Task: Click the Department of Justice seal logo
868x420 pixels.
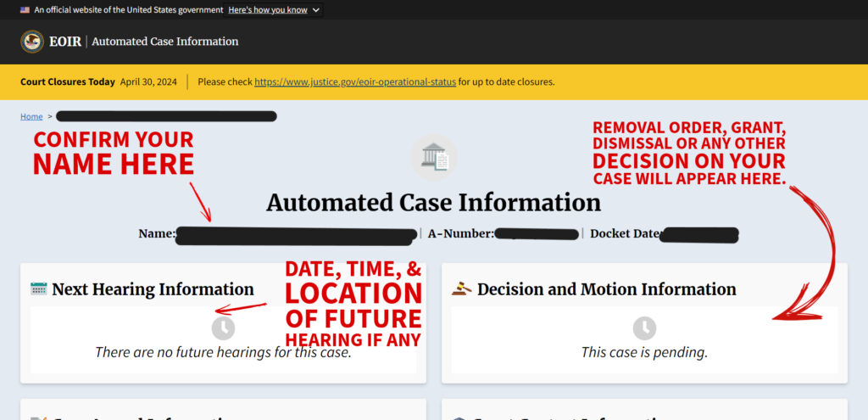Action: tap(32, 42)
